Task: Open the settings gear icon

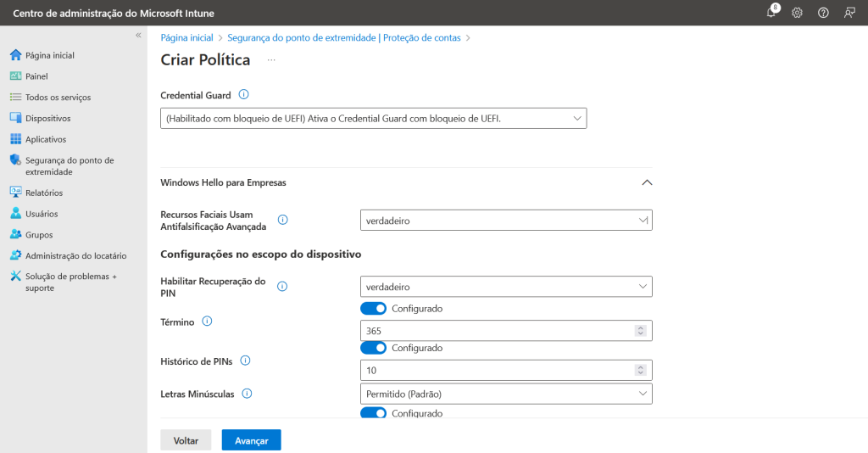Action: click(x=797, y=13)
